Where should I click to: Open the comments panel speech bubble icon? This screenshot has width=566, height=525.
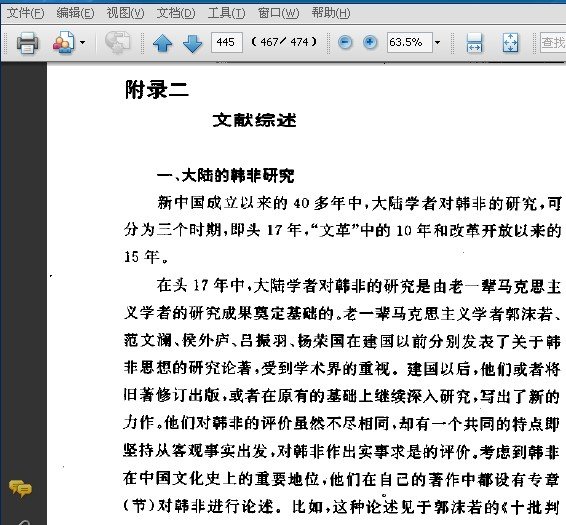[x=20, y=488]
